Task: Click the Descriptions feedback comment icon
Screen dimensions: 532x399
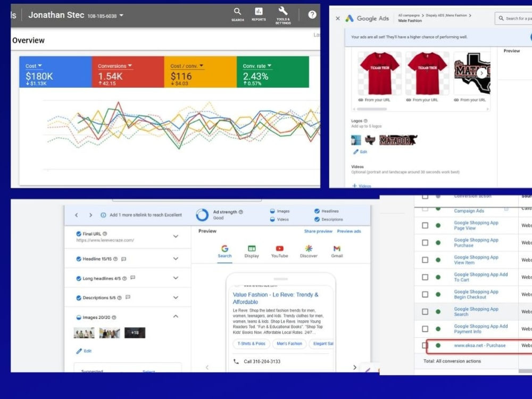Action: [128, 297]
